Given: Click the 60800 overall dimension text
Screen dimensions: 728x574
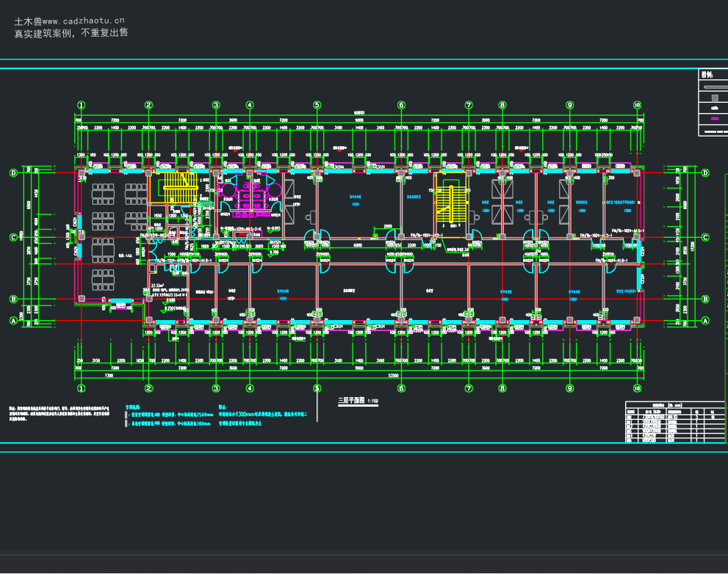Looking at the screenshot, I should [359, 113].
